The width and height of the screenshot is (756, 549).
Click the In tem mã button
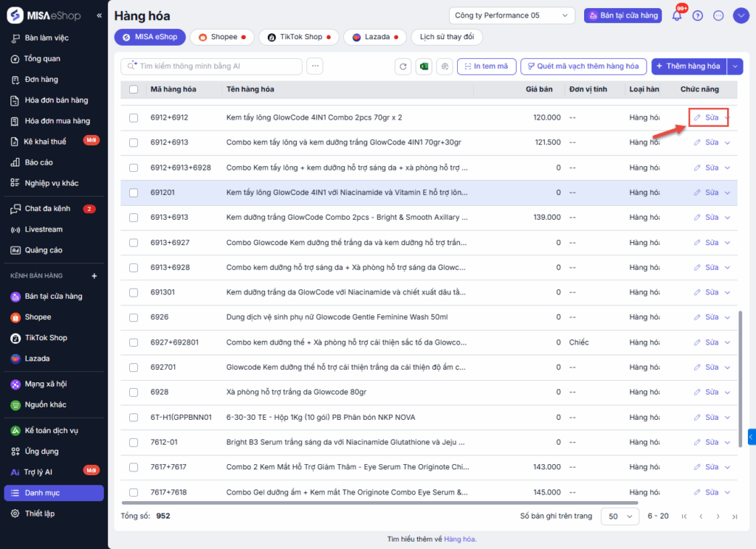[x=487, y=66]
